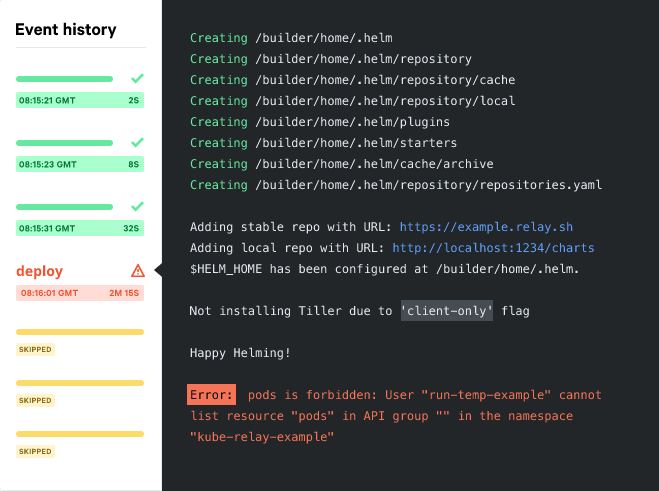
Task: Click the second SKIPPED status badge
Action: [x=35, y=400]
